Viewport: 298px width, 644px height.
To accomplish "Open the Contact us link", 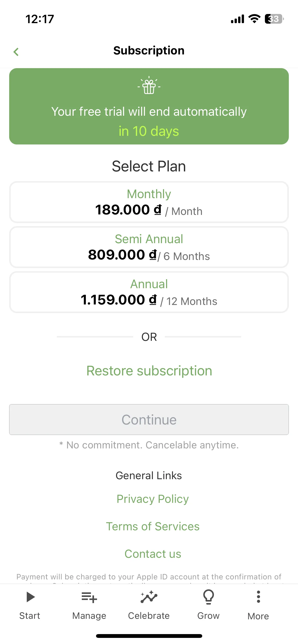I will coord(153,554).
